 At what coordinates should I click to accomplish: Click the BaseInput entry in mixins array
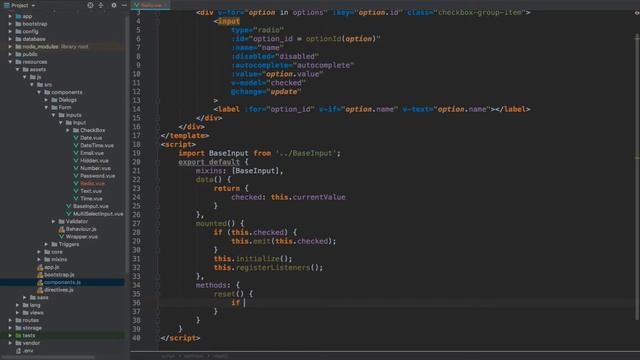tap(256, 171)
